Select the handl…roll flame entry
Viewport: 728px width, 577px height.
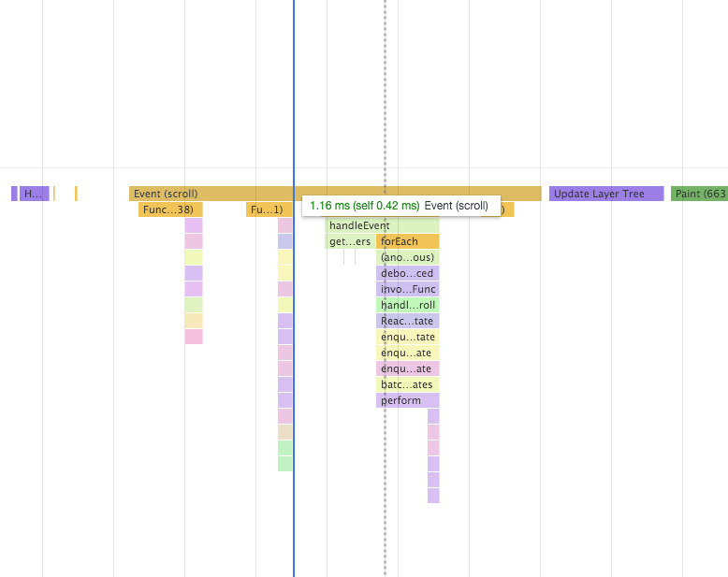point(408,305)
